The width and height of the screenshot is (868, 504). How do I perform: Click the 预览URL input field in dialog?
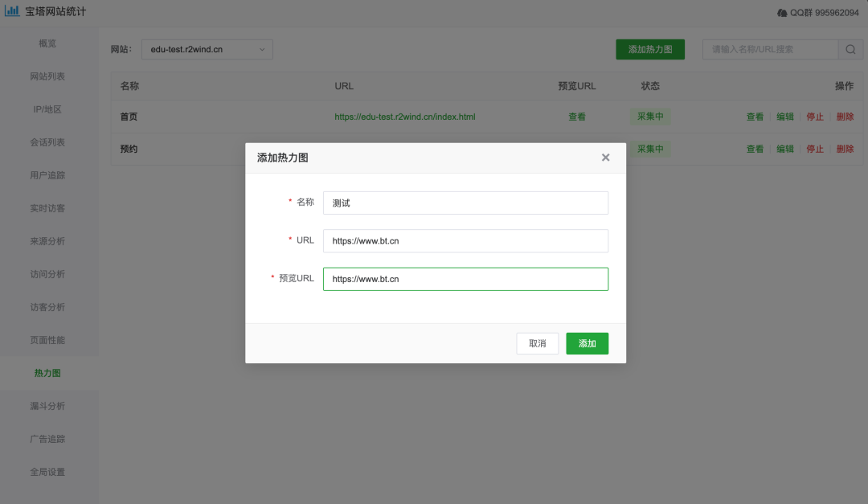(x=465, y=279)
